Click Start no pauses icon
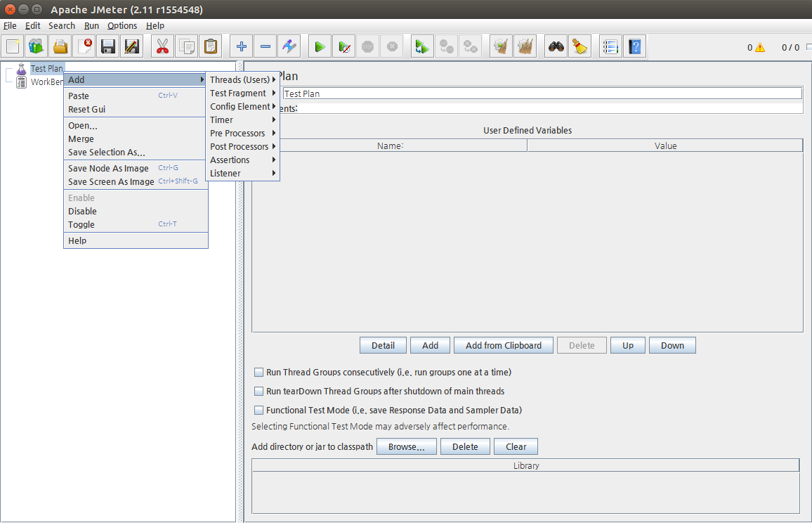Screen dimensions: 812x523 coord(344,46)
